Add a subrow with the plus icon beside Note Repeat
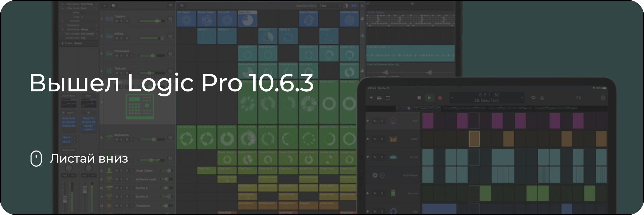This screenshot has height=215, width=644. coord(382,175)
